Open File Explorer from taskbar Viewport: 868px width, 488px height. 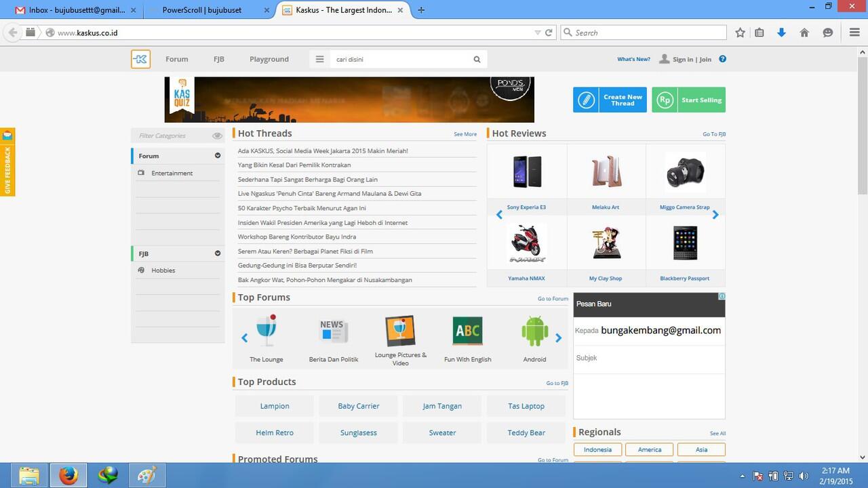pyautogui.click(x=28, y=476)
